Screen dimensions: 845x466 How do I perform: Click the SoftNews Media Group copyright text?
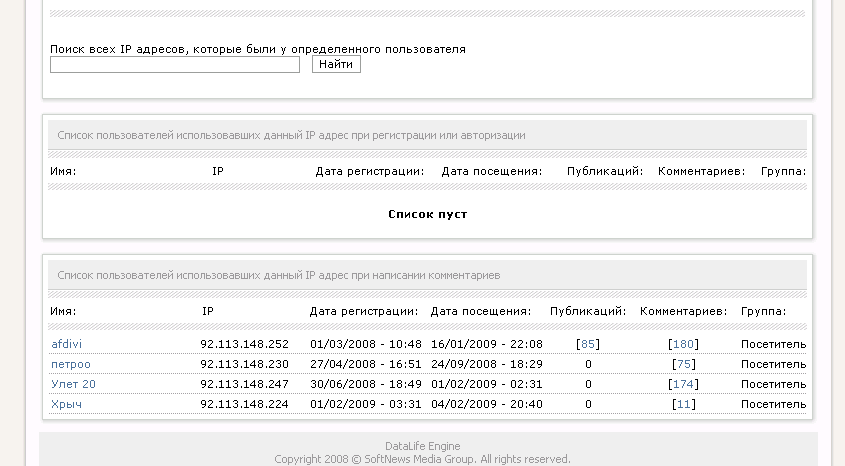pos(422,459)
